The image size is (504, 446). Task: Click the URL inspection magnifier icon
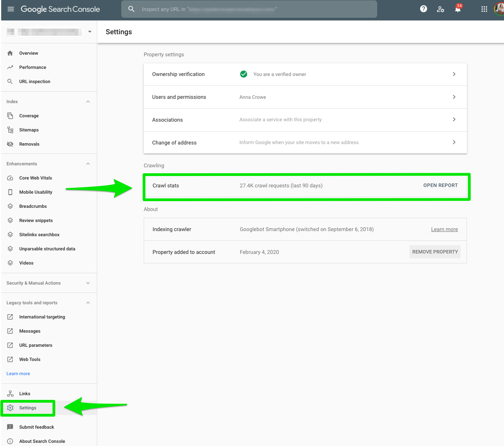[x=10, y=81]
